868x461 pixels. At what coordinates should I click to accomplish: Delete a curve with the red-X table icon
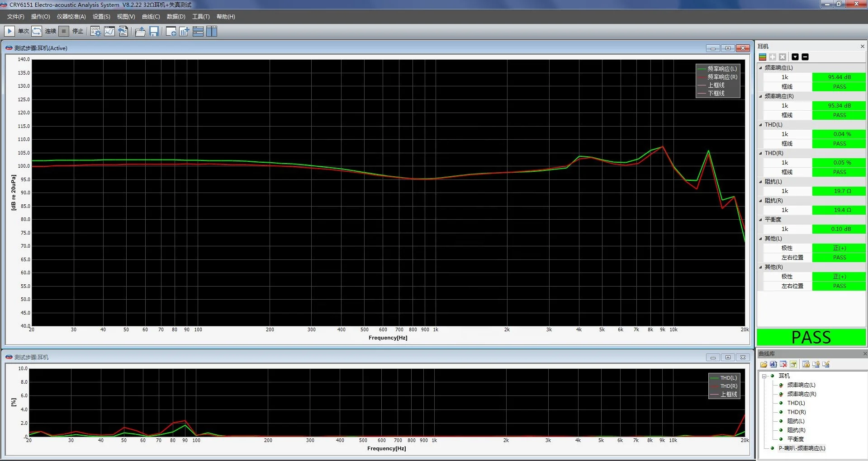(783, 364)
